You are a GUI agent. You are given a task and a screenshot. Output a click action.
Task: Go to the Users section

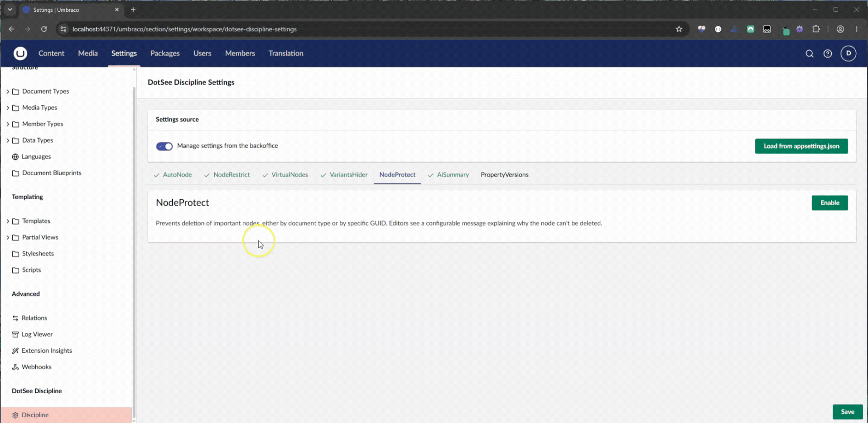point(202,53)
